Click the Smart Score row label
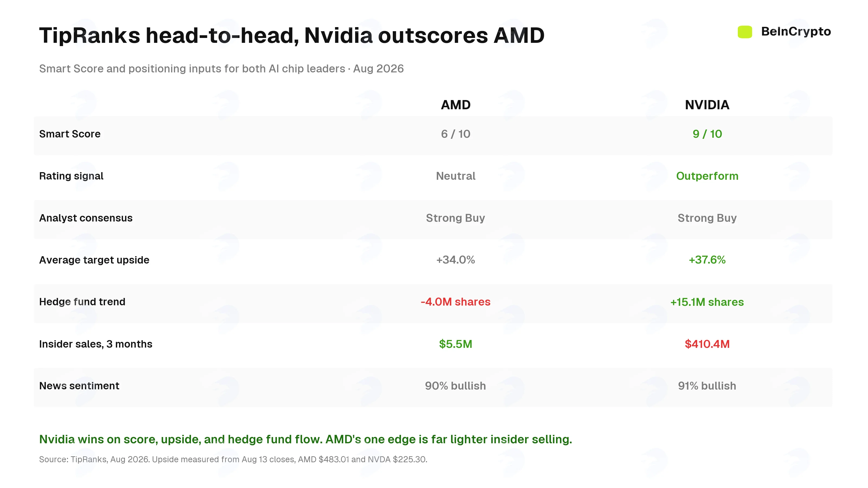Viewport: 868px width, 488px height. [70, 134]
